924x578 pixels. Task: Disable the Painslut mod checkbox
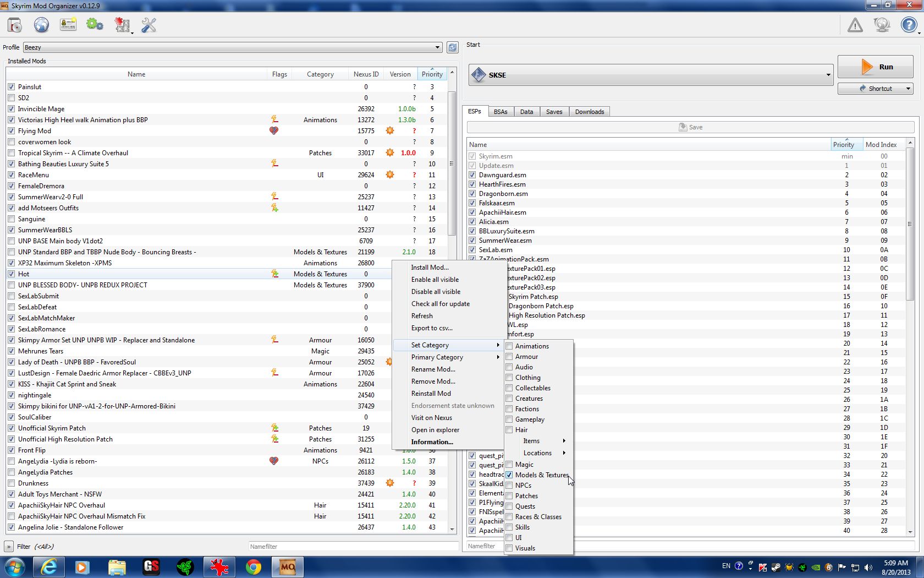coord(12,87)
